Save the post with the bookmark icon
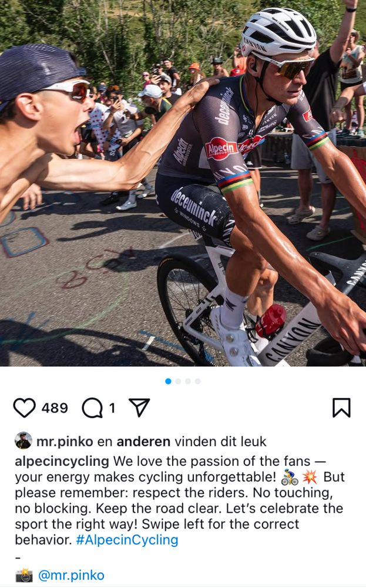The image size is (366, 588). [x=341, y=407]
